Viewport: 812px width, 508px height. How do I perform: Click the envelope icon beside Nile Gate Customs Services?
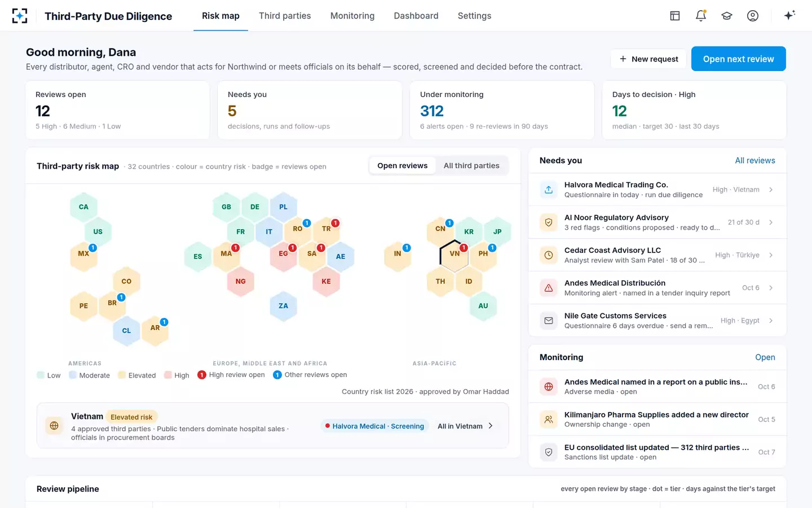coord(549,321)
